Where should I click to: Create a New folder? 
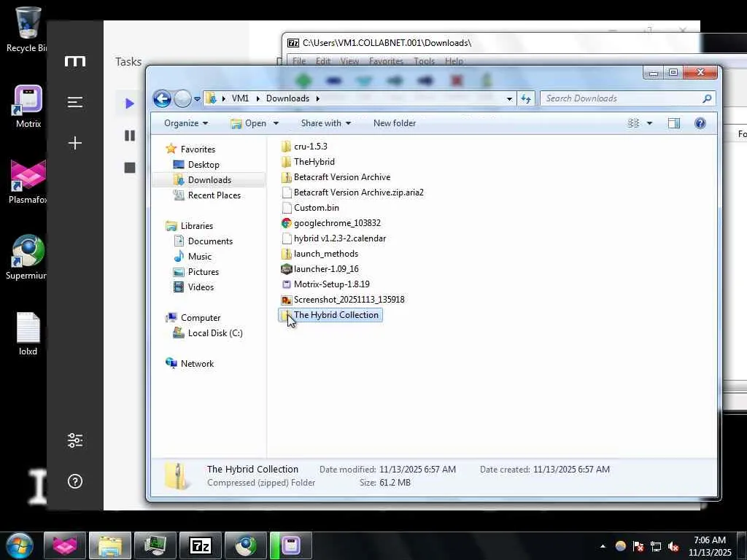(395, 123)
